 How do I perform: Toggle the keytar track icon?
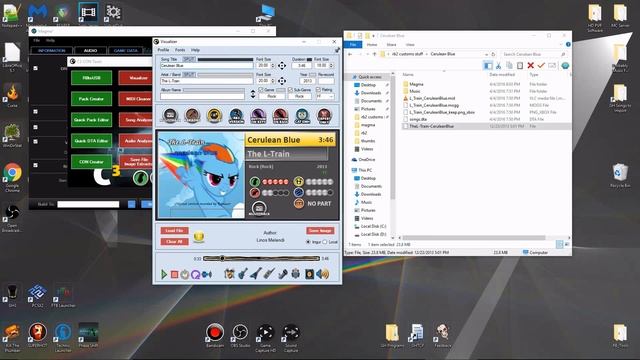point(269,274)
